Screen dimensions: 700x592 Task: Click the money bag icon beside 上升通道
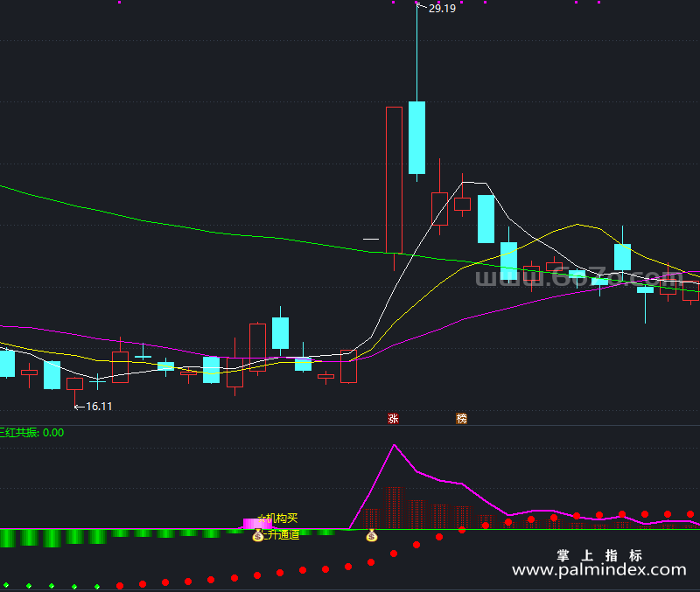tap(258, 535)
